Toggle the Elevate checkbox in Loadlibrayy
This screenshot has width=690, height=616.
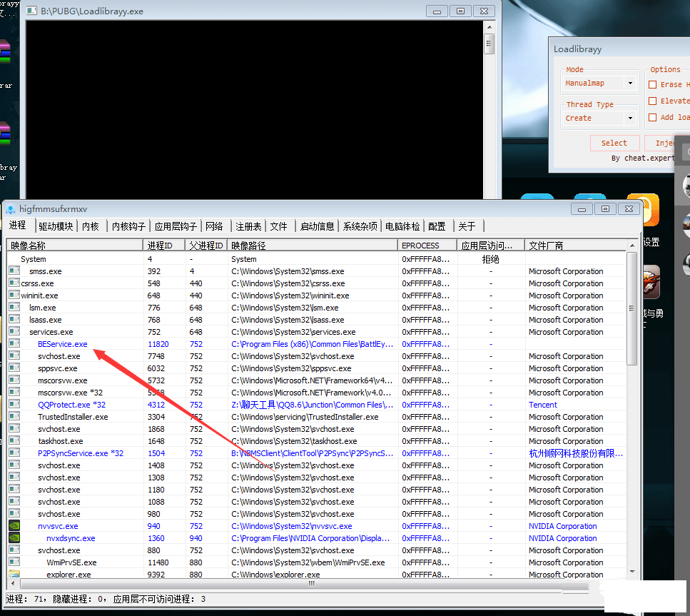coord(653,101)
